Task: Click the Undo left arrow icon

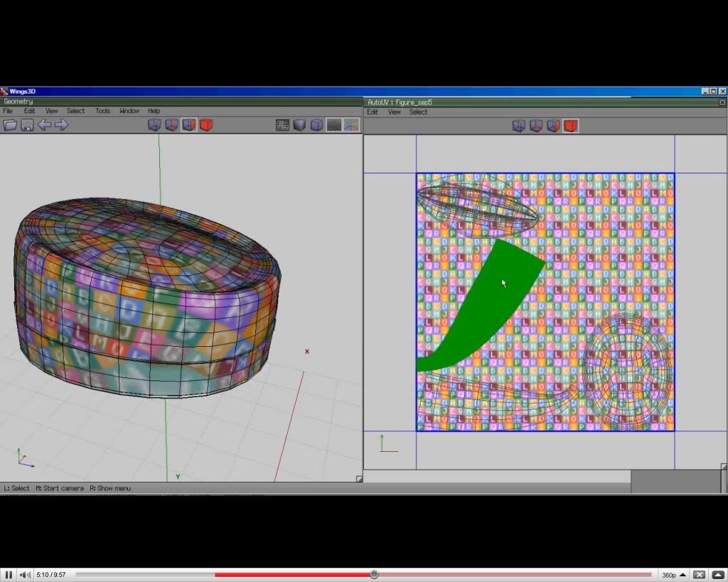Action: click(44, 125)
